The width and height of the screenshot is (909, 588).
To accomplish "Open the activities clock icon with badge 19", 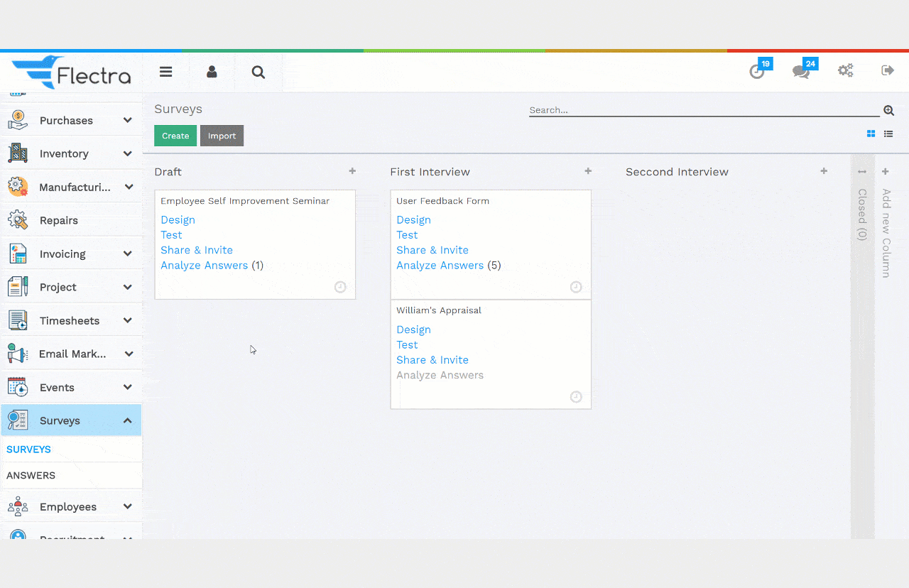I will tap(757, 72).
